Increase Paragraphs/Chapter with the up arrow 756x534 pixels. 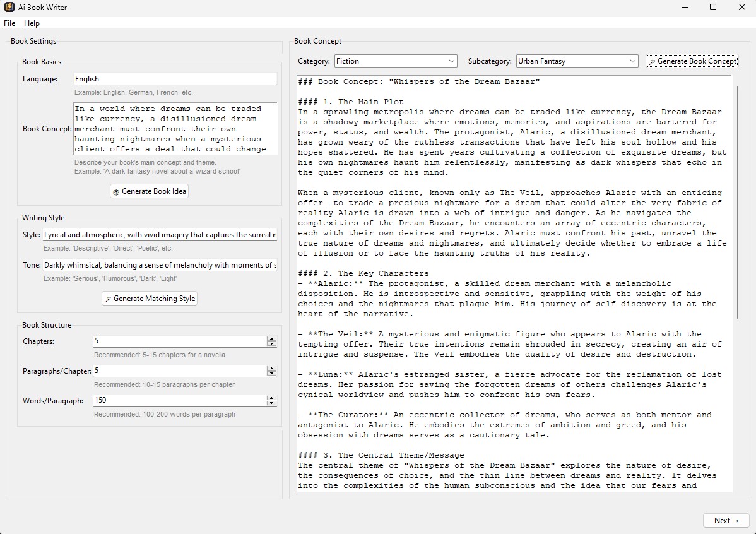tap(271, 369)
